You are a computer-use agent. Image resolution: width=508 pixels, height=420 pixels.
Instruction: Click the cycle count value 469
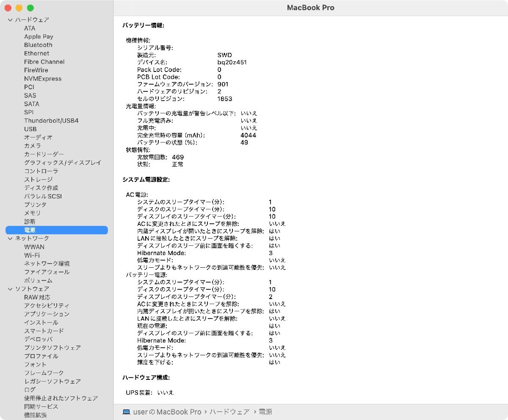pyautogui.click(x=178, y=157)
